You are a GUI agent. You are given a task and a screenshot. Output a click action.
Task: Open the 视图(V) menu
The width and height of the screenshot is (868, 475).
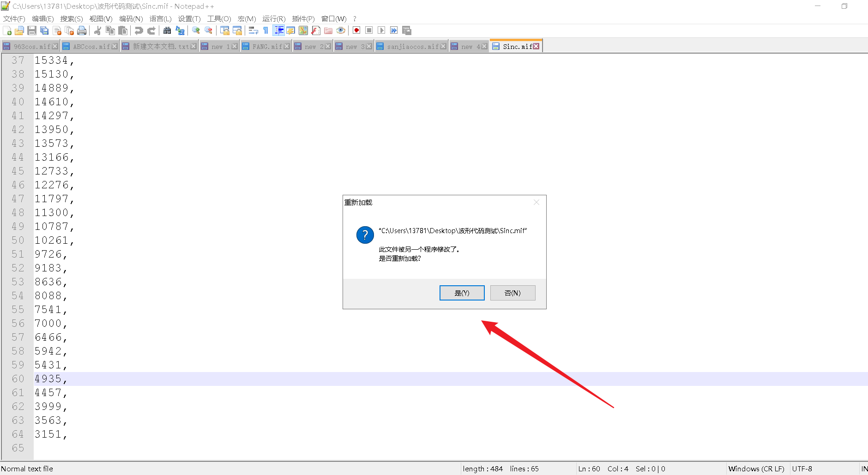101,18
